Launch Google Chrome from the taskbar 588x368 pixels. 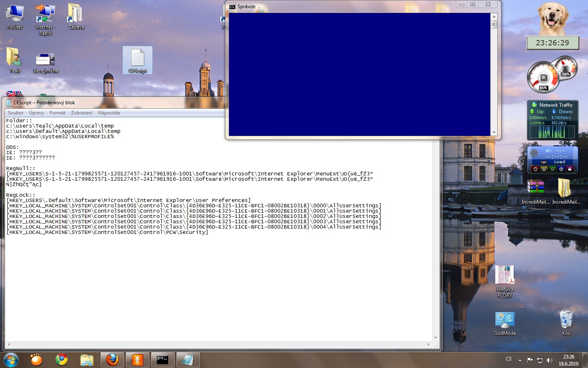(x=62, y=360)
